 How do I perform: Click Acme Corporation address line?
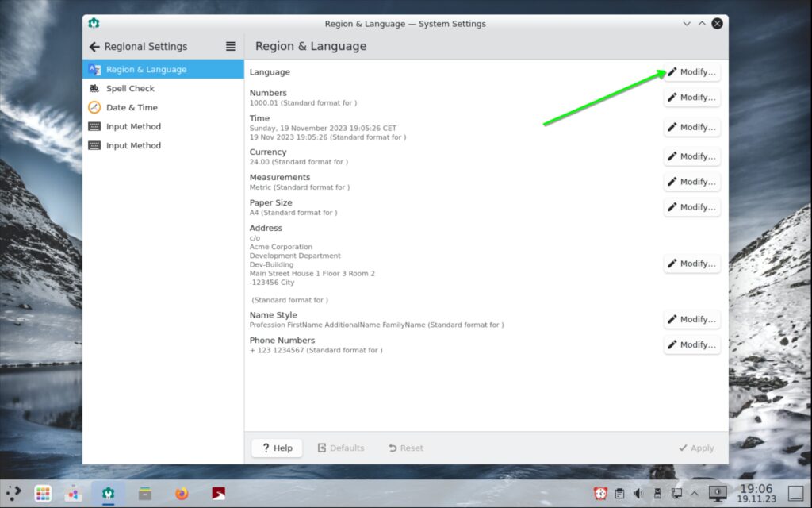click(x=281, y=247)
